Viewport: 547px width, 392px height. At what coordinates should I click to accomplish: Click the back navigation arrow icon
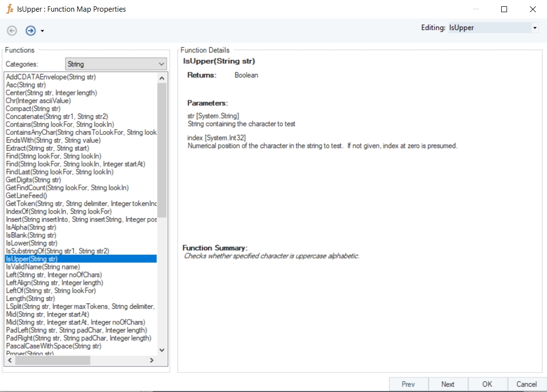12,31
